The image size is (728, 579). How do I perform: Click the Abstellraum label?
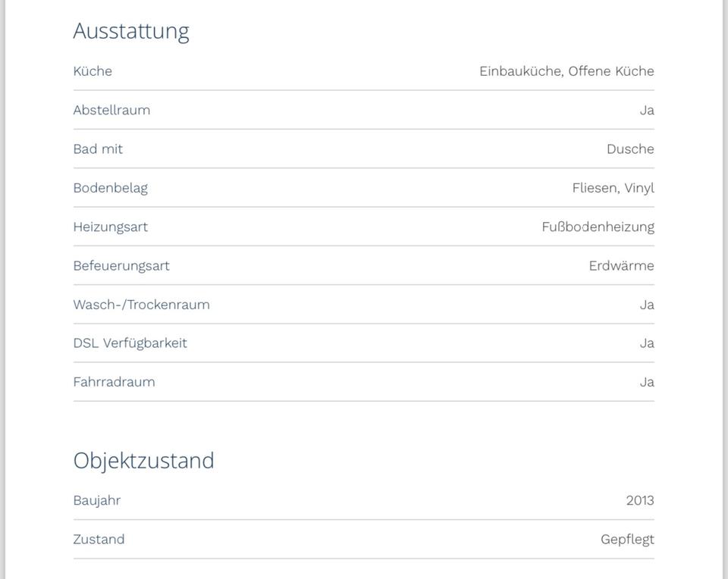point(111,110)
